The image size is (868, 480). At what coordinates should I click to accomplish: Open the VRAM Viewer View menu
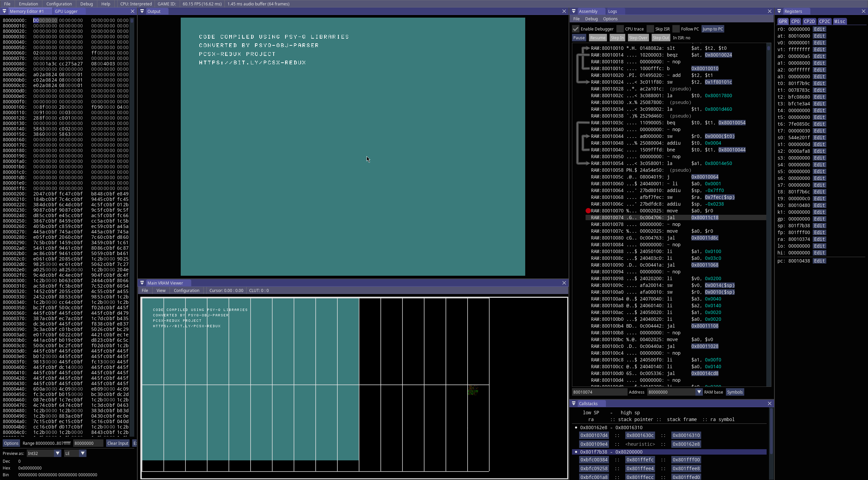click(x=161, y=290)
